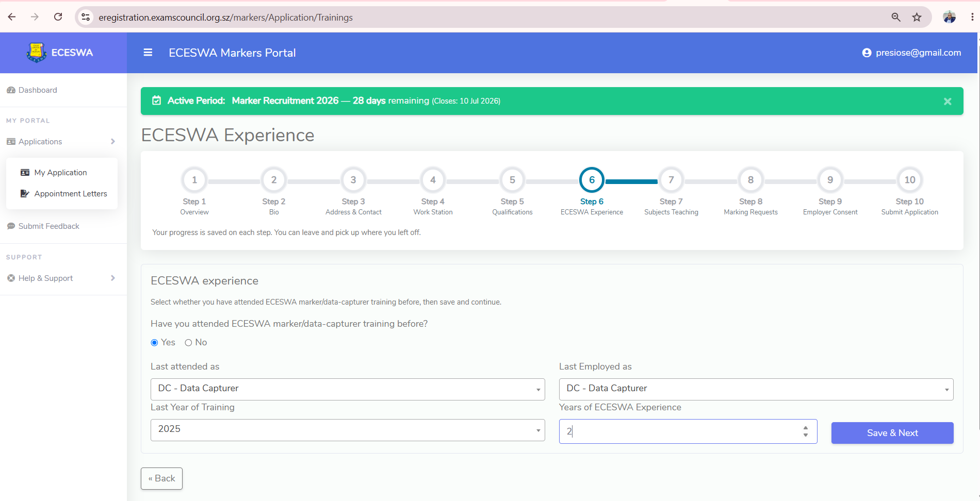Open the Last Employed as dropdown
The width and height of the screenshot is (980, 501).
click(x=756, y=389)
